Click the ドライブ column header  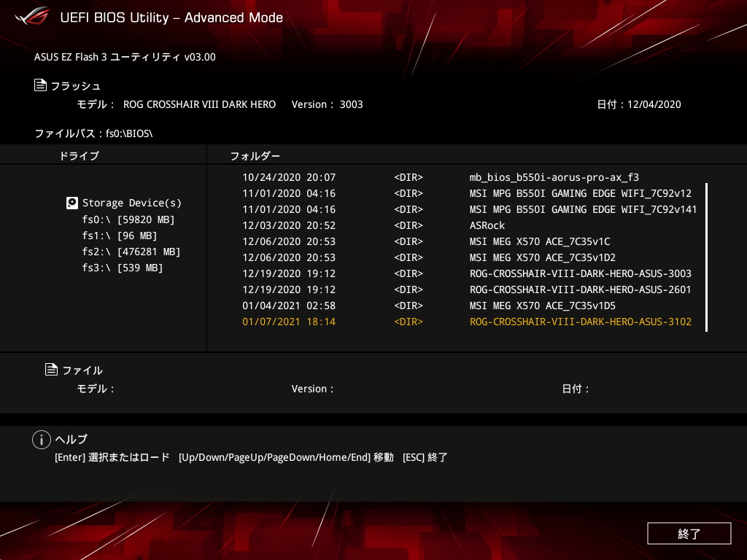coord(79,156)
